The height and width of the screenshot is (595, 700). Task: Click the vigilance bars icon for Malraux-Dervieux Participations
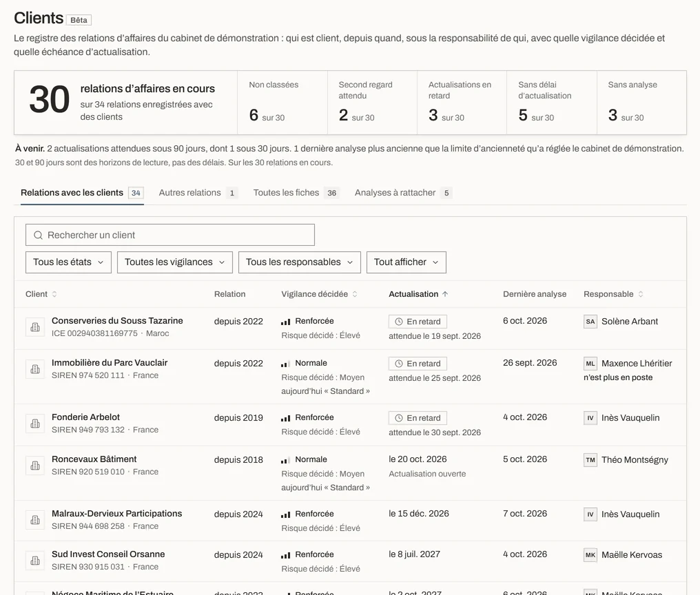click(286, 514)
